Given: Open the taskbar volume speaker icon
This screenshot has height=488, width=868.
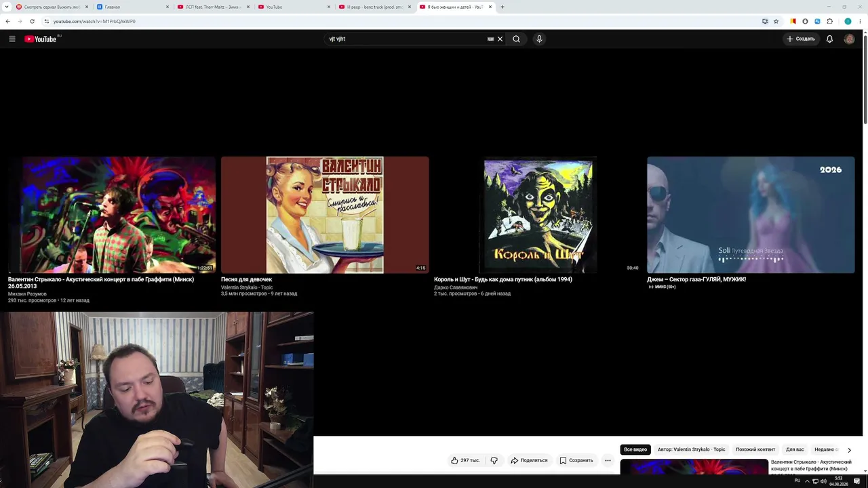Looking at the screenshot, I should (x=823, y=481).
